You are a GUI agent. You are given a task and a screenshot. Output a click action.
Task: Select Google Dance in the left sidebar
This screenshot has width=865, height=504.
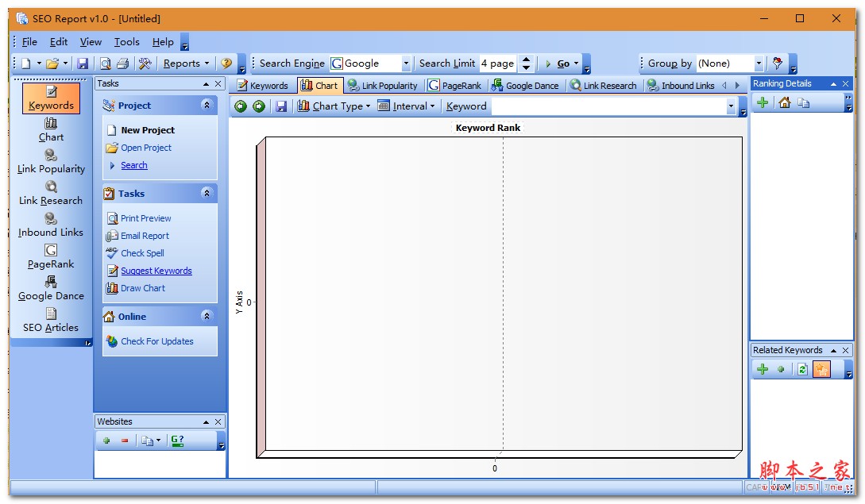click(x=52, y=288)
